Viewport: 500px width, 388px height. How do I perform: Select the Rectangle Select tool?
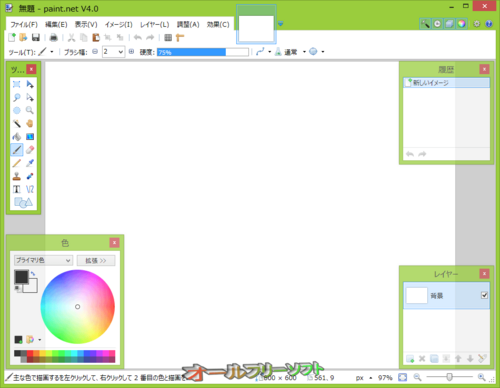[x=17, y=84]
